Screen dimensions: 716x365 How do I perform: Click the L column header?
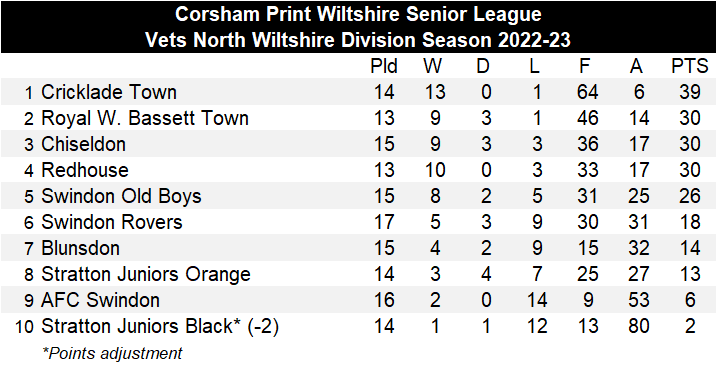tap(534, 67)
